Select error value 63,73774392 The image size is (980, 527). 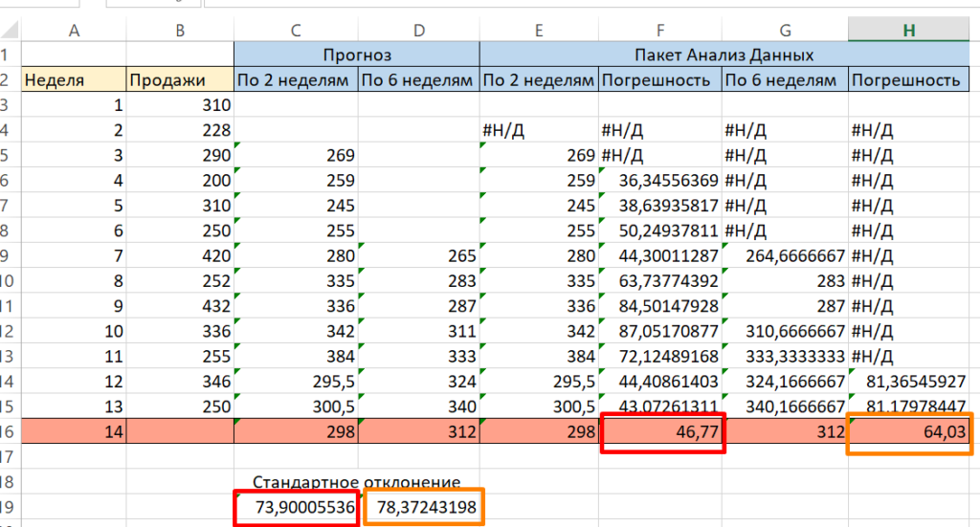(x=660, y=281)
